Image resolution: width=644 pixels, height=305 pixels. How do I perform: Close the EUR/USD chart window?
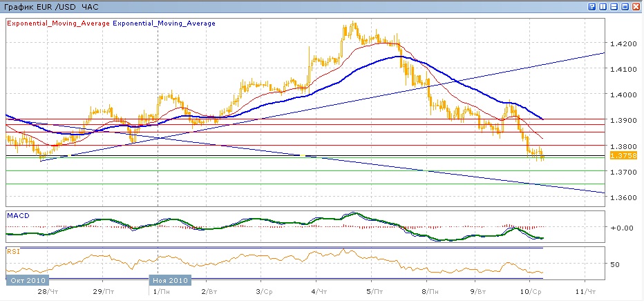pyautogui.click(x=636, y=6)
